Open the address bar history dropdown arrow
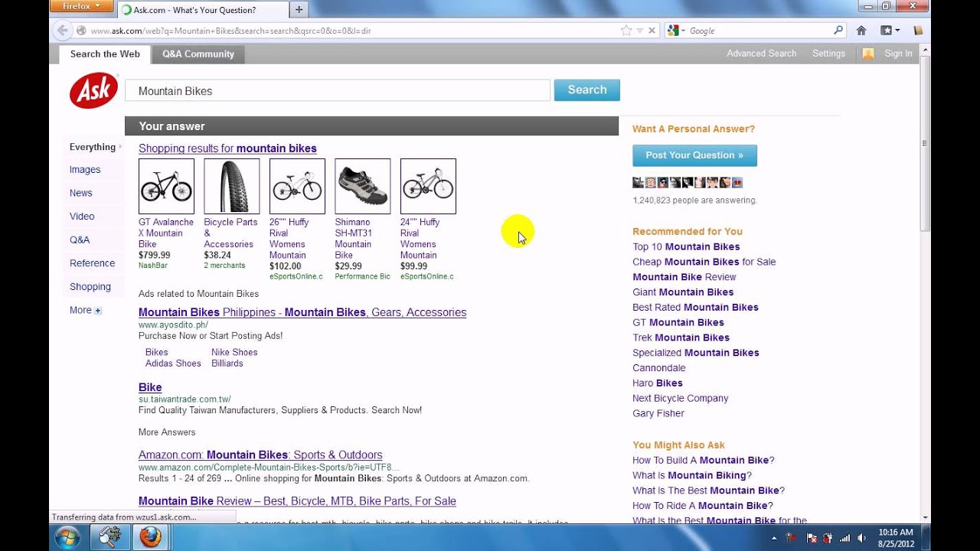Screen dimensions: 980x551 click(x=639, y=31)
